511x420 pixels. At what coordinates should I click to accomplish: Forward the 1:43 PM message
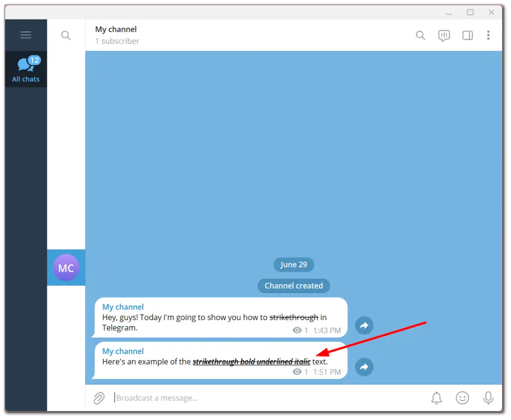(364, 325)
